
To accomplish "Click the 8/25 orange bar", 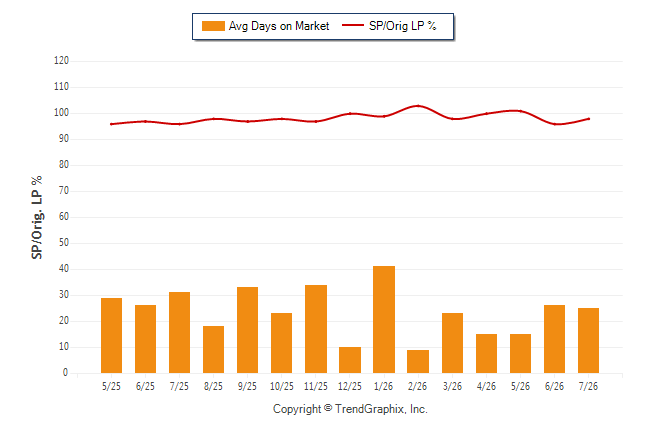I will [x=213, y=350].
